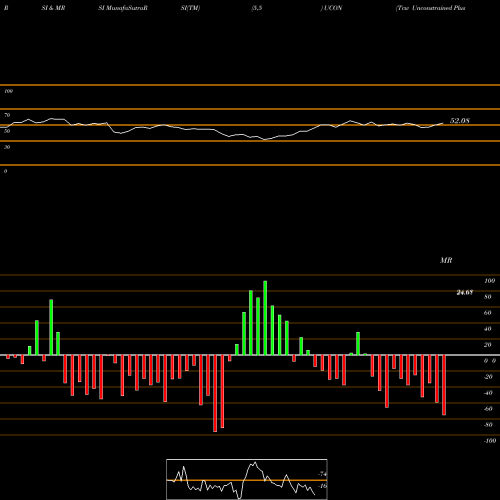Image resolution: width=500 pixels, height=500 pixels.
Task: Click the MR right-axis label -20
Action: [488, 377]
